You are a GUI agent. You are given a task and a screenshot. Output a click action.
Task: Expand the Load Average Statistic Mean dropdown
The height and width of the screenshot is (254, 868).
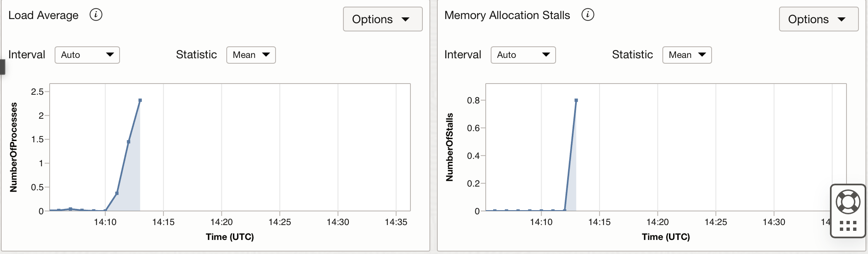[x=251, y=55]
